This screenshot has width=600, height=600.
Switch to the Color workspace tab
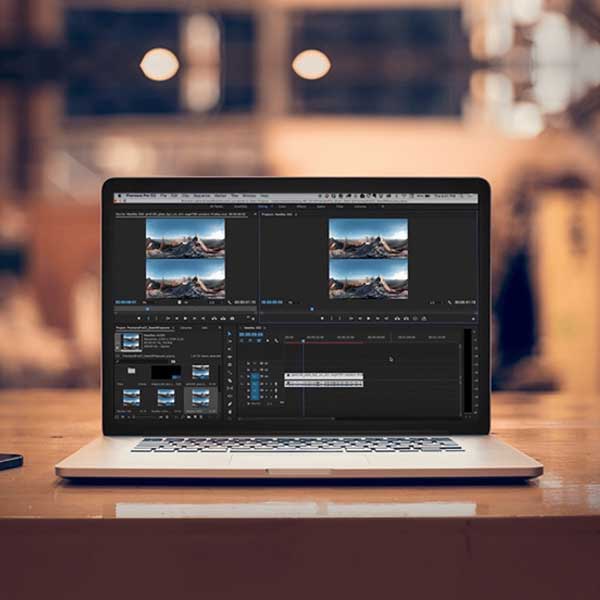tap(281, 206)
